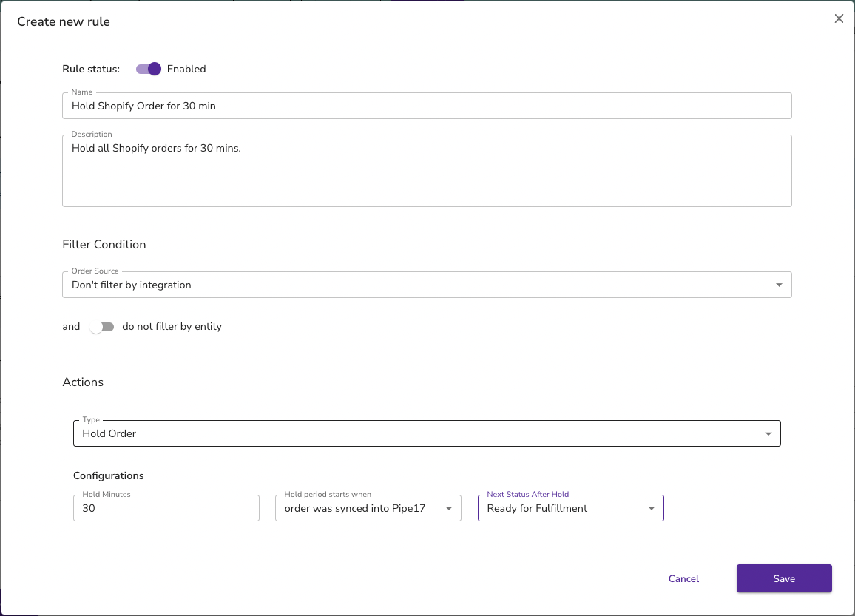Save the new rule
The height and width of the screenshot is (616, 855).
(x=784, y=578)
